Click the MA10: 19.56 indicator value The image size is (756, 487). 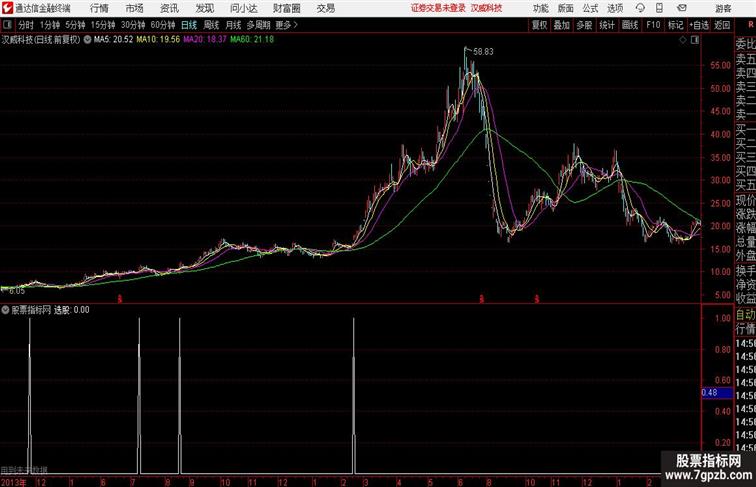[x=158, y=40]
